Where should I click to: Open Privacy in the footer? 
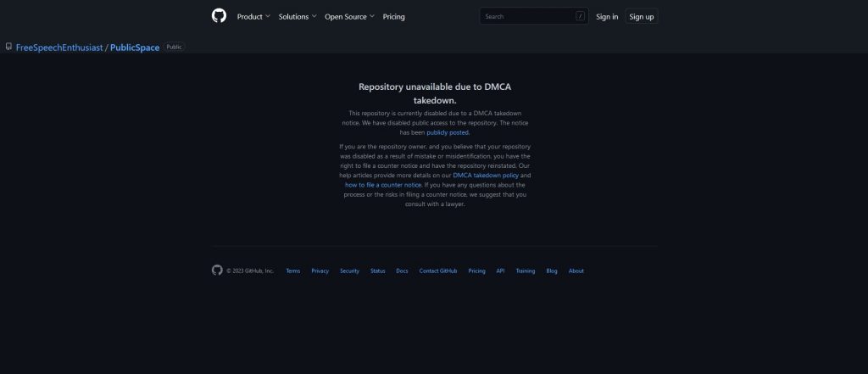coord(320,271)
